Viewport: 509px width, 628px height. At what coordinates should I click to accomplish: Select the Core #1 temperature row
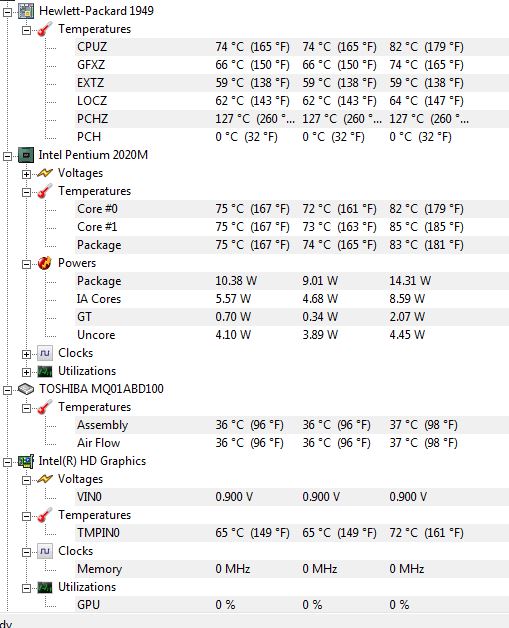(x=292, y=227)
